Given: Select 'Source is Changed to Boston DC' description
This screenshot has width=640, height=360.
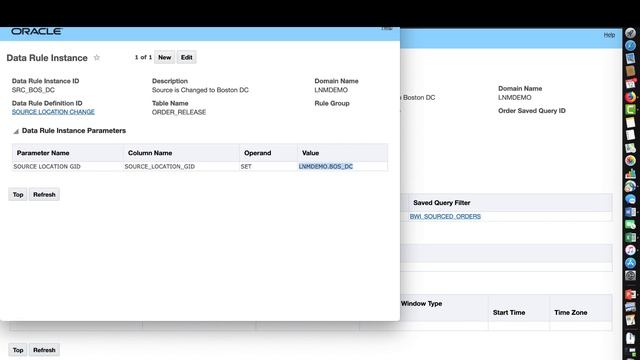Looking at the screenshot, I should 200,90.
